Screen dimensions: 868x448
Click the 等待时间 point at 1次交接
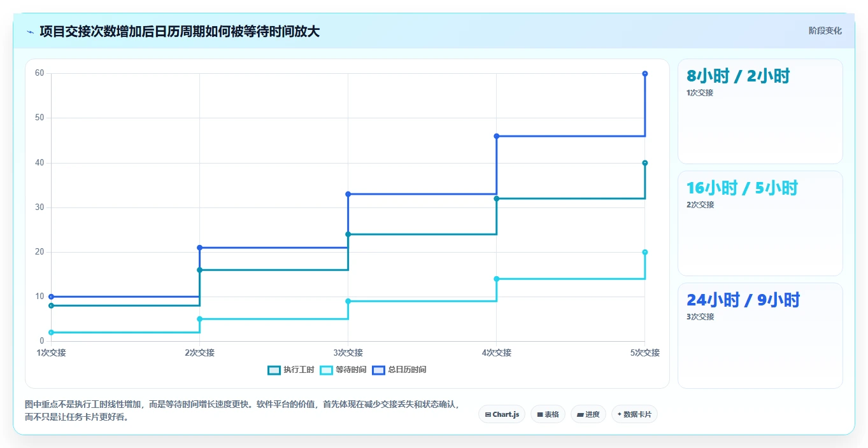[52, 332]
